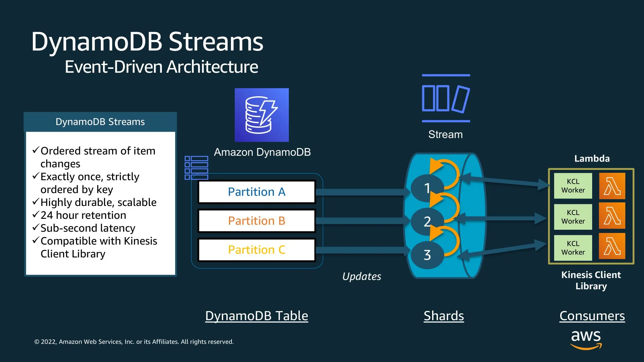
Task: Select the Partition A box
Action: [x=257, y=192]
